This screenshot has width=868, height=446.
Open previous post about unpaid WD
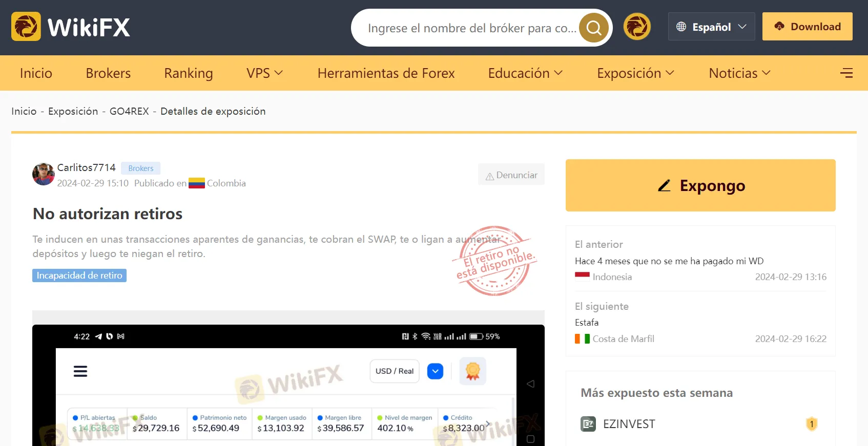669,261
